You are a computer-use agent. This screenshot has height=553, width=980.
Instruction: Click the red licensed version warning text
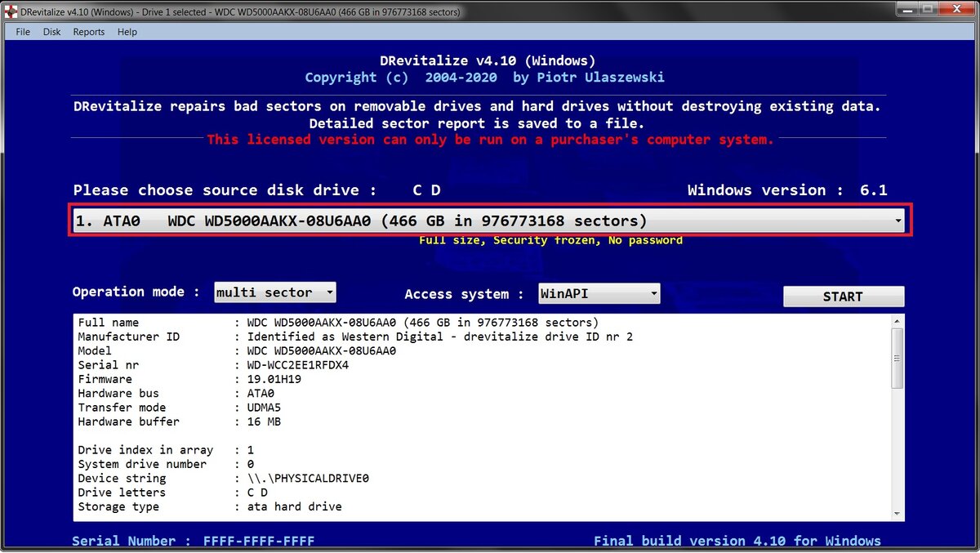pyautogui.click(x=490, y=140)
